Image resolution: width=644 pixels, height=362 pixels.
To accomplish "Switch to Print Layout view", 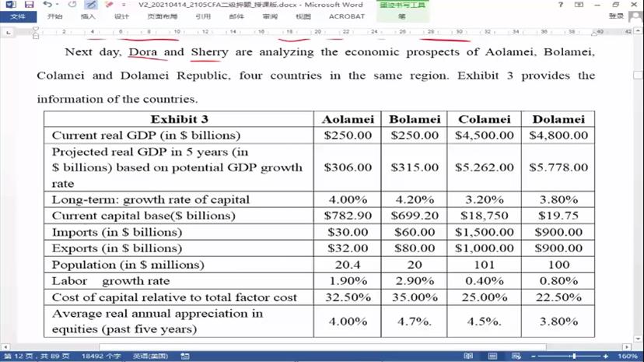I will point(492,356).
